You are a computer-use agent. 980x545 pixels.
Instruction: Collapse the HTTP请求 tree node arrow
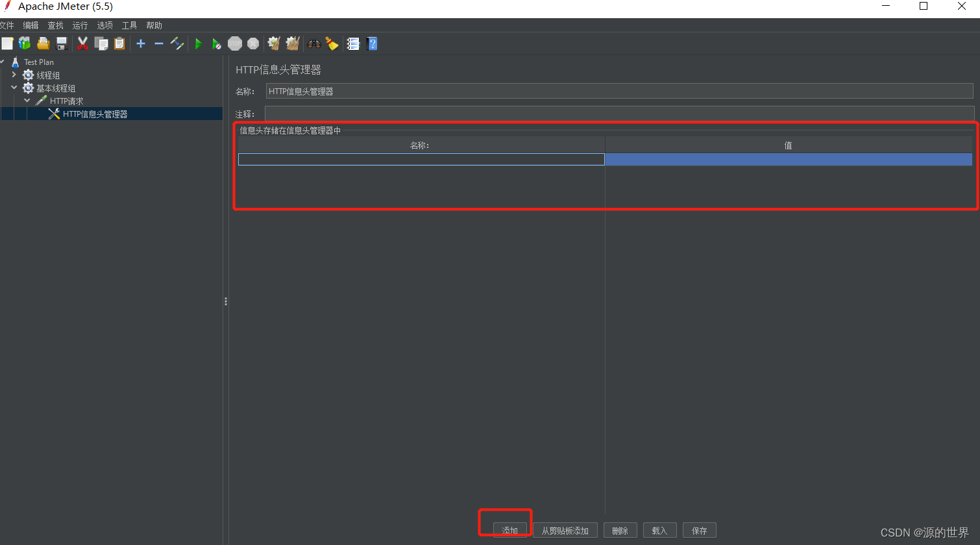(27, 101)
